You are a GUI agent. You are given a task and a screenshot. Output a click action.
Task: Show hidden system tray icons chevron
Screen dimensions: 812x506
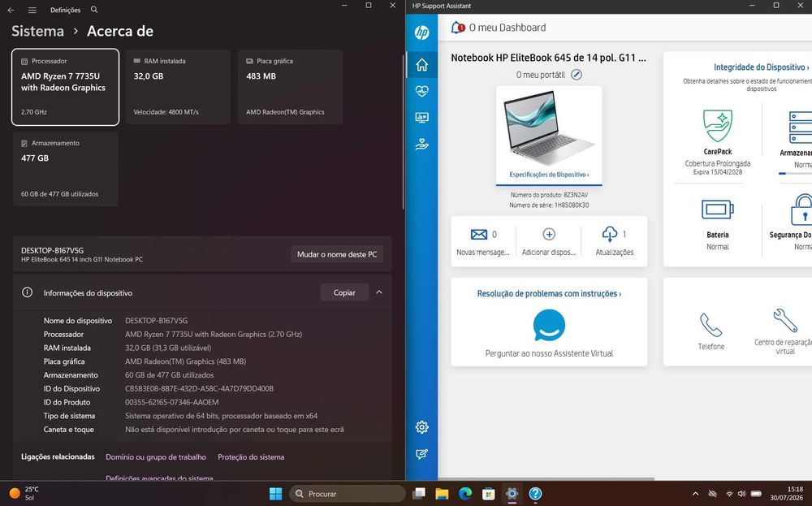pos(695,494)
